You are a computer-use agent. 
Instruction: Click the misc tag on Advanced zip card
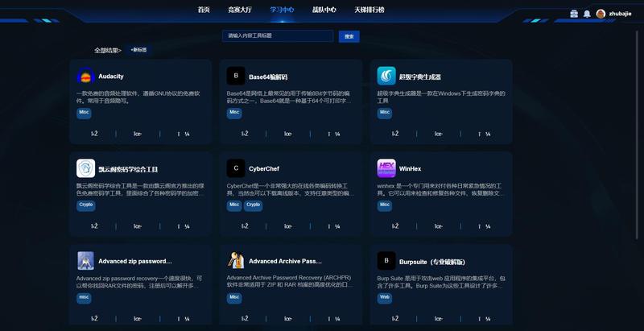tap(84, 297)
